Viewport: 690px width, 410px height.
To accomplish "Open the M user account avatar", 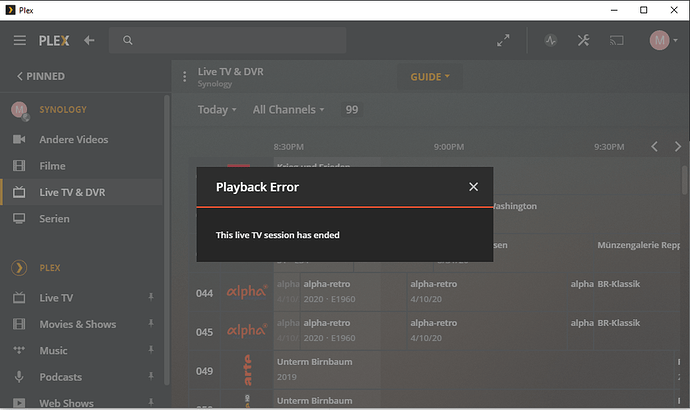I will pos(659,40).
